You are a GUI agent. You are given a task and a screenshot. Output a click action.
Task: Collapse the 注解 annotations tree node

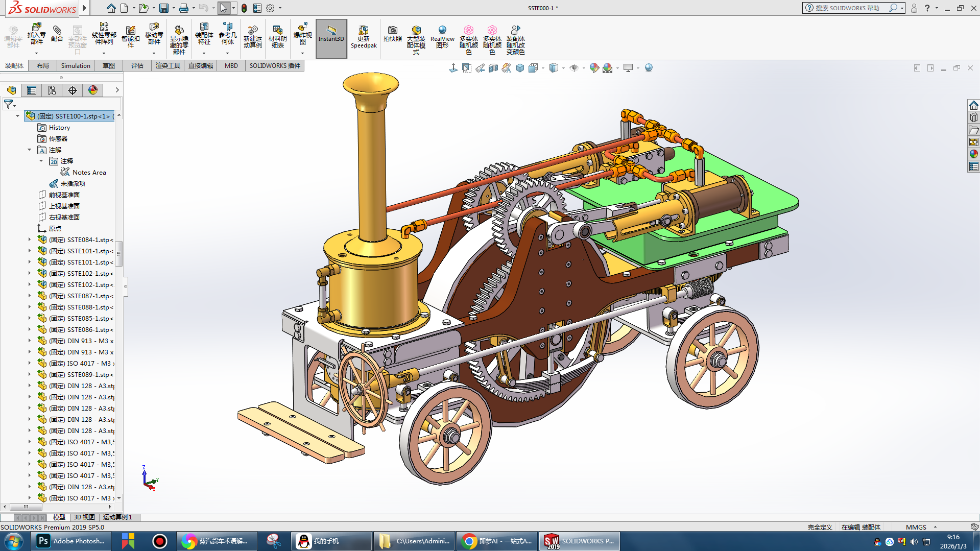(x=29, y=150)
